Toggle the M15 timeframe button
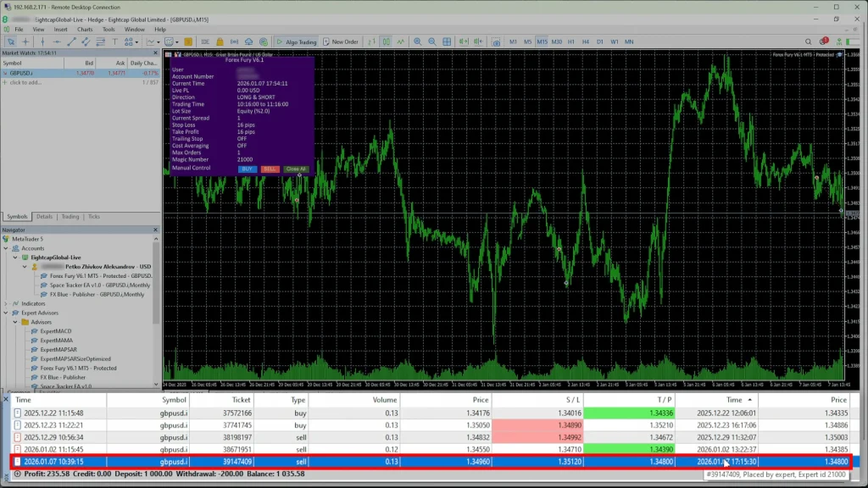Image resolution: width=868 pixels, height=488 pixels. coord(541,42)
